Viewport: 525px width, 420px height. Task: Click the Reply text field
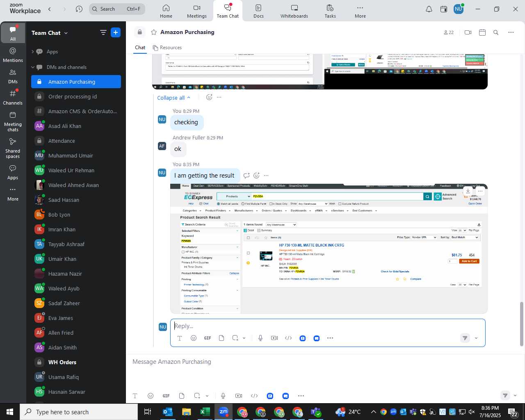click(328, 326)
